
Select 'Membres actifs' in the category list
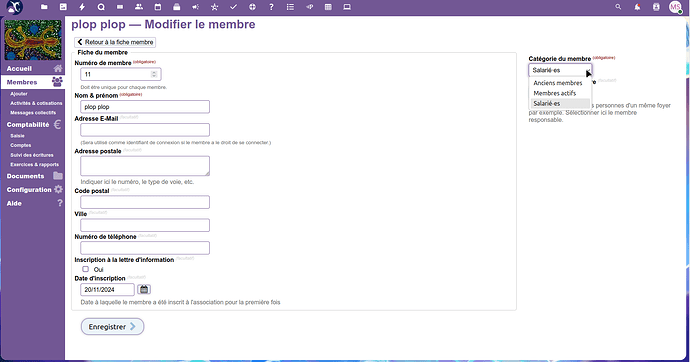pyautogui.click(x=554, y=93)
